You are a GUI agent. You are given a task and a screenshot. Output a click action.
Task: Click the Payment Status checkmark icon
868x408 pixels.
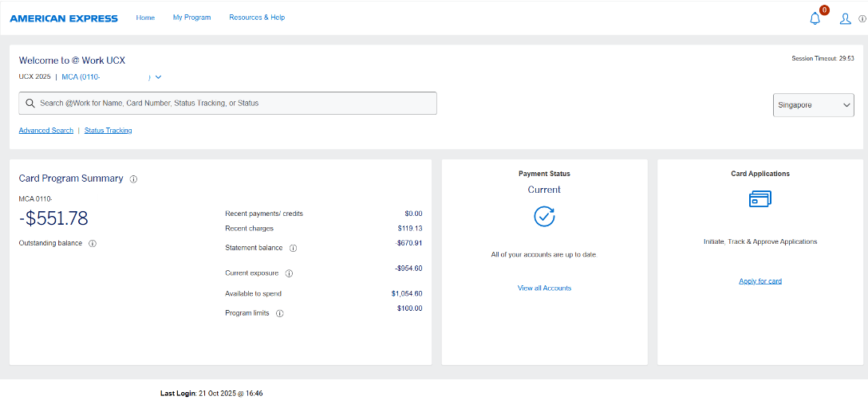point(544,216)
